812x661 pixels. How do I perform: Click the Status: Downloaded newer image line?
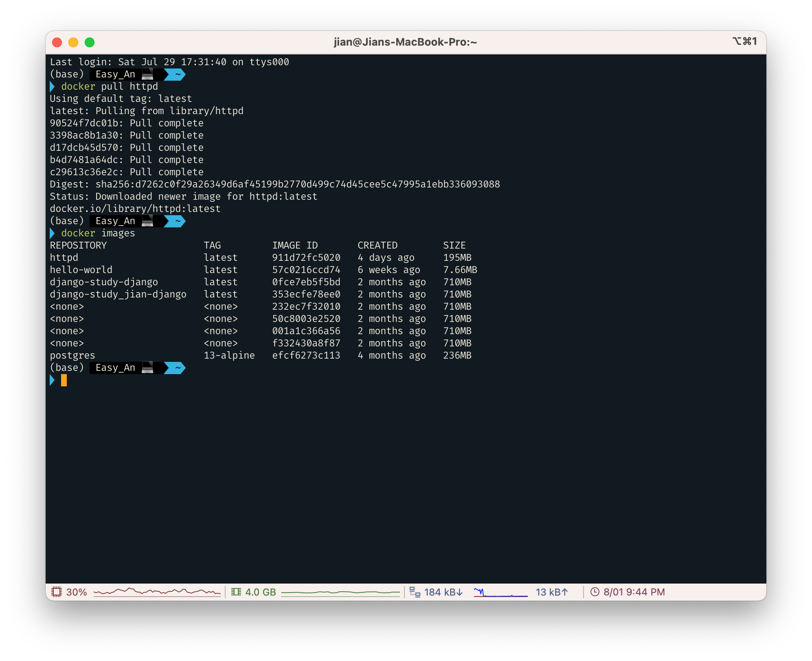click(184, 196)
